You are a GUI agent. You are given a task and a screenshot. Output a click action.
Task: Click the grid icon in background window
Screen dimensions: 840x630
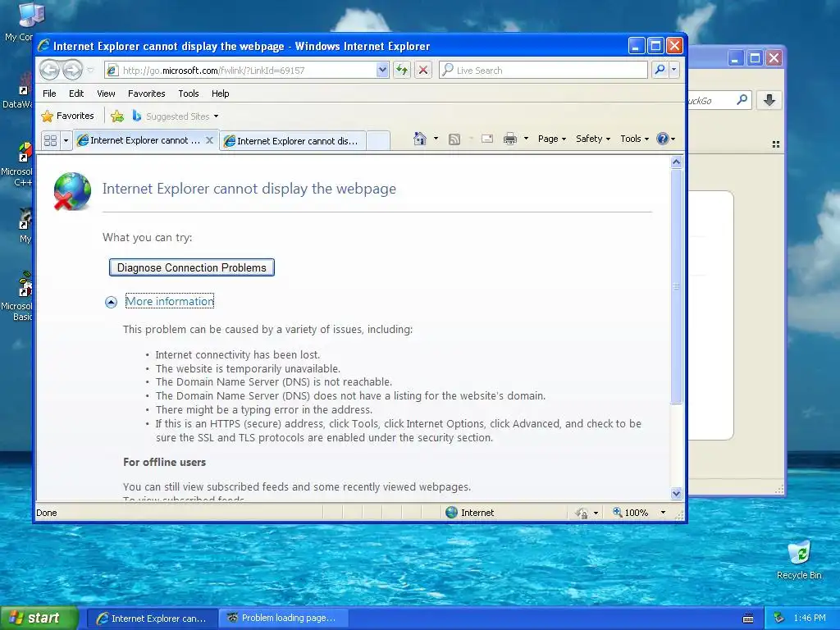point(776,144)
